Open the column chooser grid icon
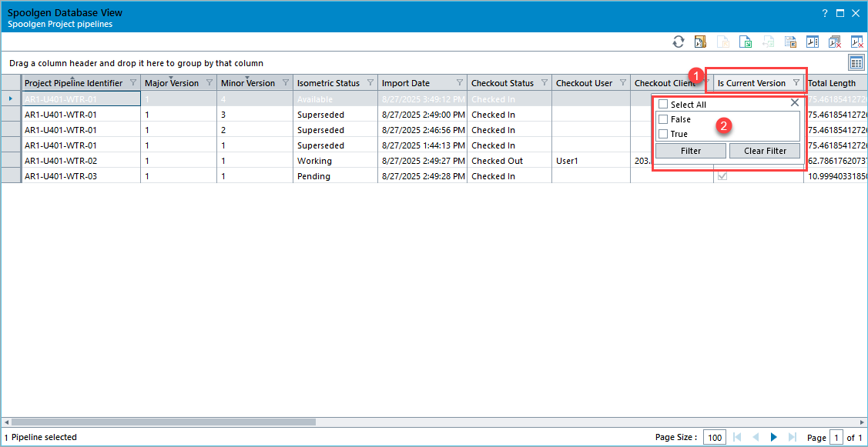The image size is (868, 447). point(856,62)
